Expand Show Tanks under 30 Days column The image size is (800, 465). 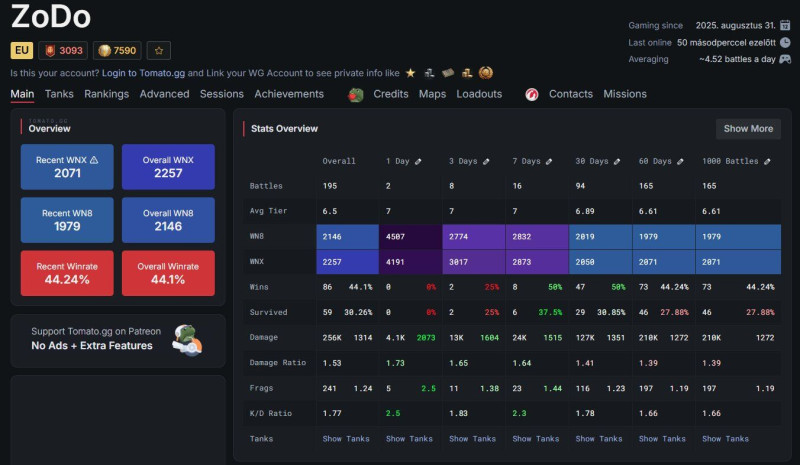tap(599, 439)
